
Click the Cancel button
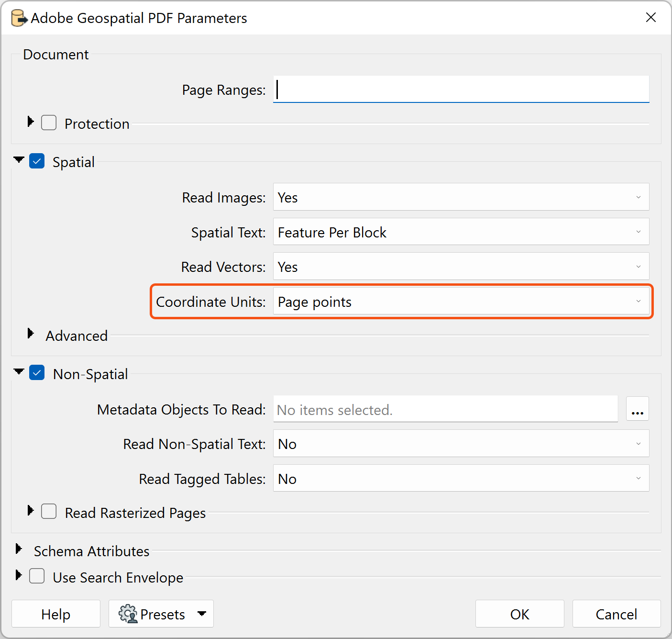[x=617, y=614]
